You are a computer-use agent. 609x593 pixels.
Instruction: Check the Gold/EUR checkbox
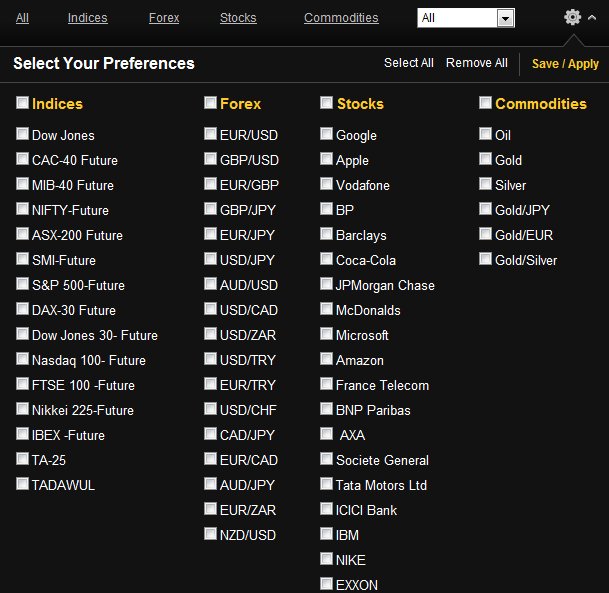[x=485, y=234]
